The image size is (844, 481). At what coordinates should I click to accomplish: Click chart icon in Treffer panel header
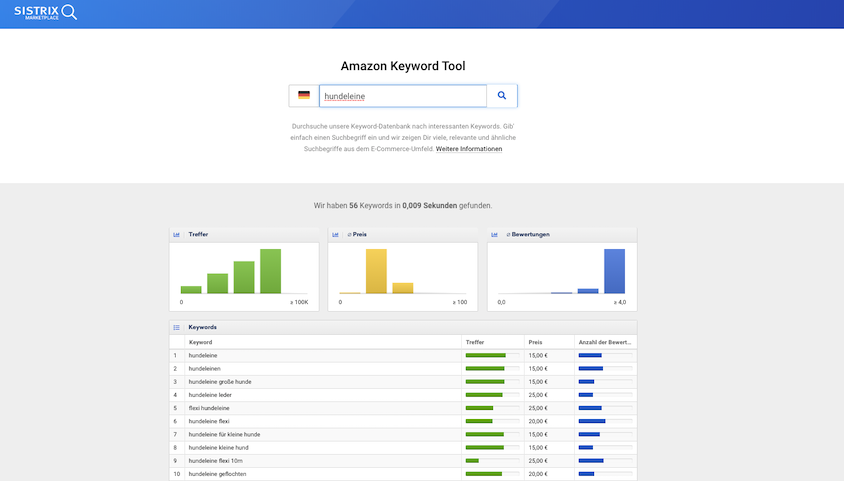coord(177,234)
